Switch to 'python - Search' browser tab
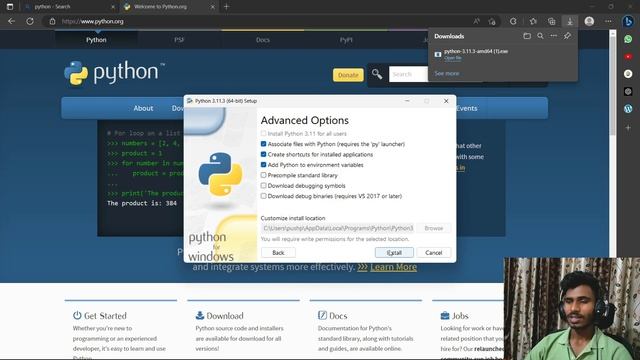Viewport: 640px width, 360px height. 69,7
